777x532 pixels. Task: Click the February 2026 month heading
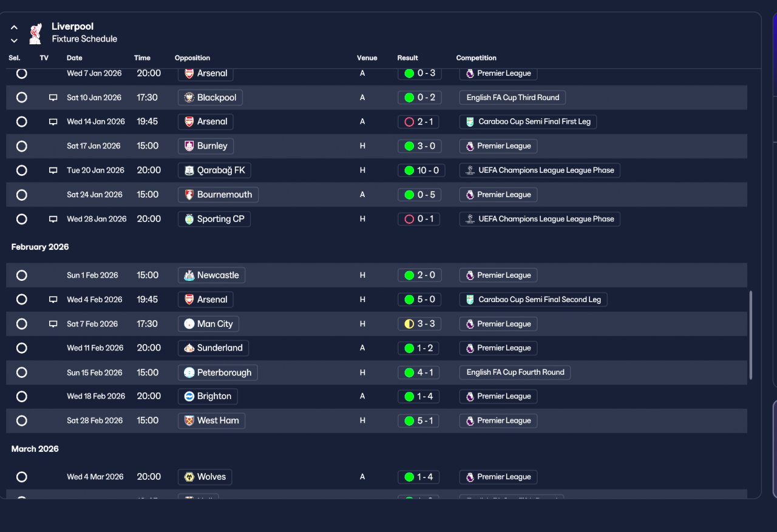40,247
